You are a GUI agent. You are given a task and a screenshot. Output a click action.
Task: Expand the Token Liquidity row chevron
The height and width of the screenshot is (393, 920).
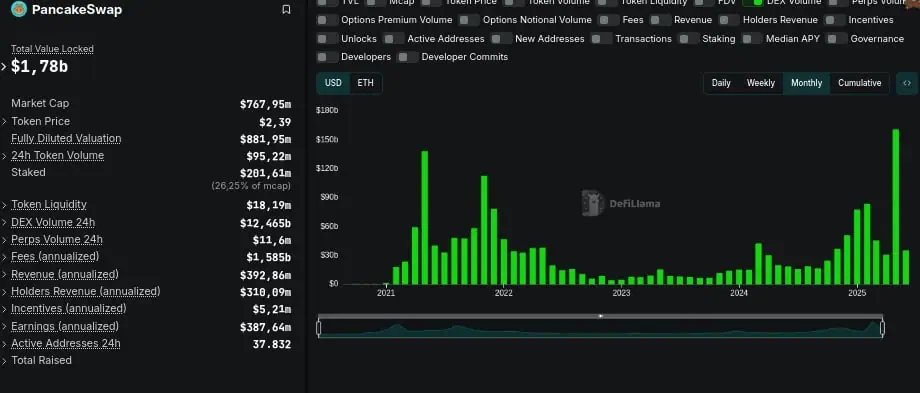4,205
